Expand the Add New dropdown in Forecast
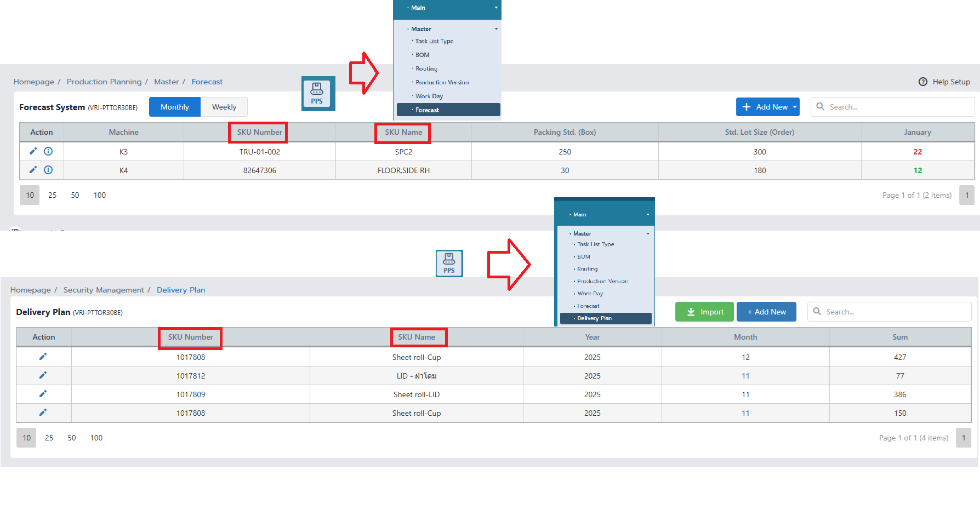980x521 pixels. [x=794, y=107]
